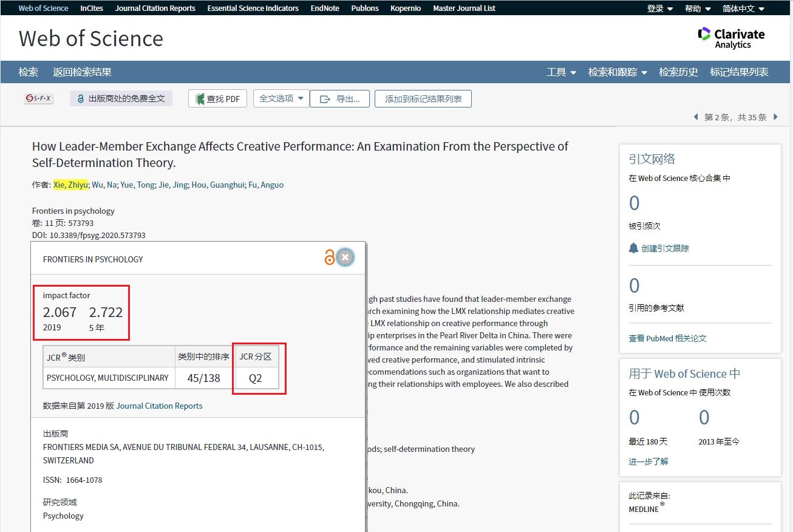The height and width of the screenshot is (532, 793).
Task: Open 查看 PubMed 相关论文 link
Action: pos(667,338)
